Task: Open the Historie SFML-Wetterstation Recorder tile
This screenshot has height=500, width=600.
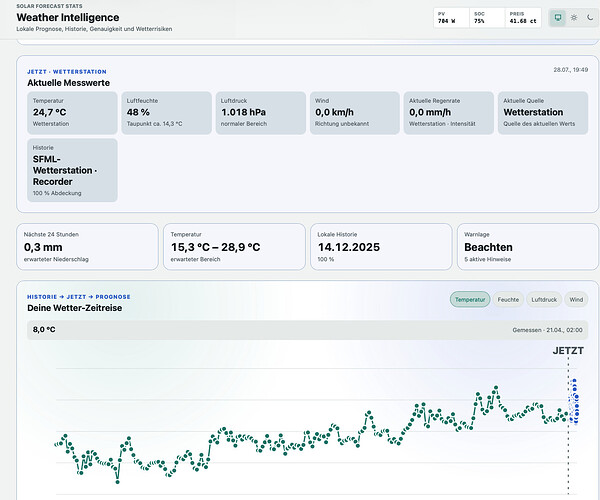Action: (x=72, y=170)
